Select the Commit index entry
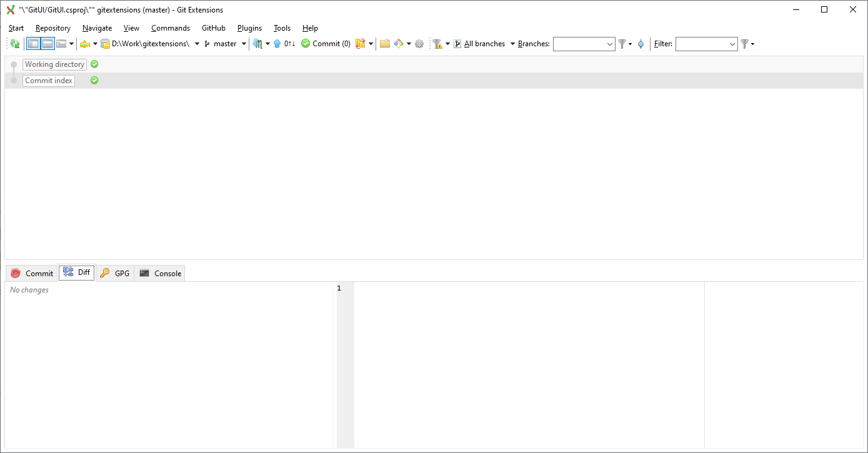Image resolution: width=868 pixels, height=453 pixels. pyautogui.click(x=48, y=80)
